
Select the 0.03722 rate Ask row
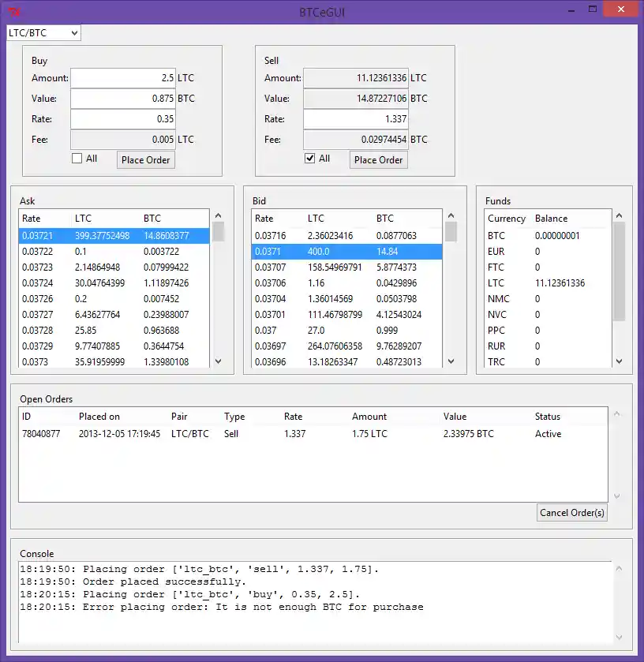(x=114, y=251)
